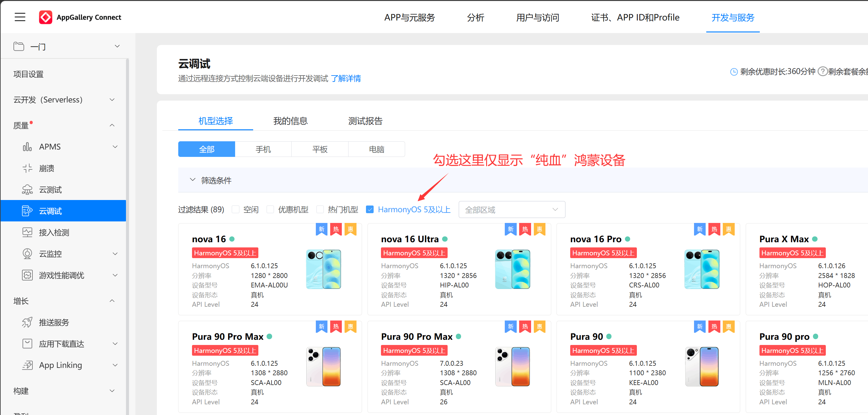
Task: Open the 了解详情 link
Action: (346, 79)
